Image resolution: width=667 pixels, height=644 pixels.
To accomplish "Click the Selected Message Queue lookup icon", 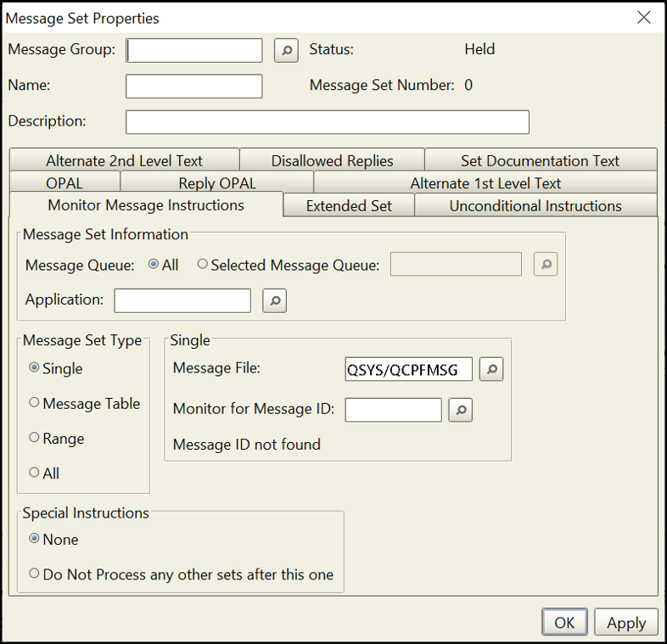I will click(x=546, y=266).
